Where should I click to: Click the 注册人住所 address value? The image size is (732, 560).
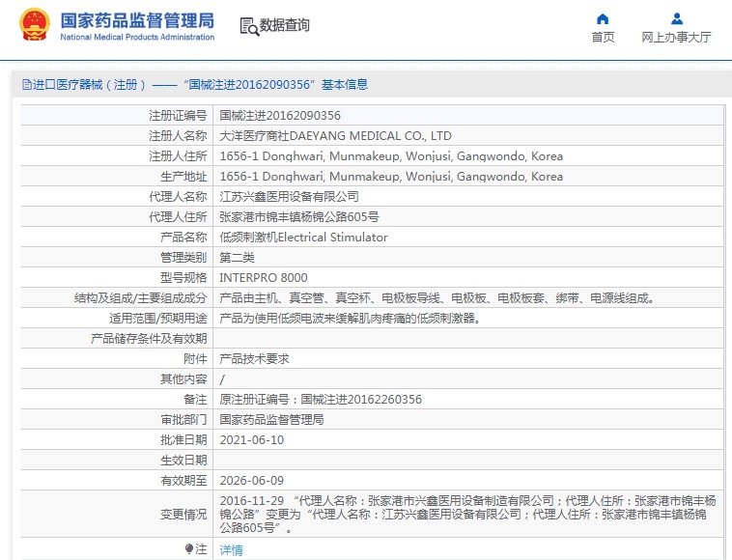coord(391,155)
